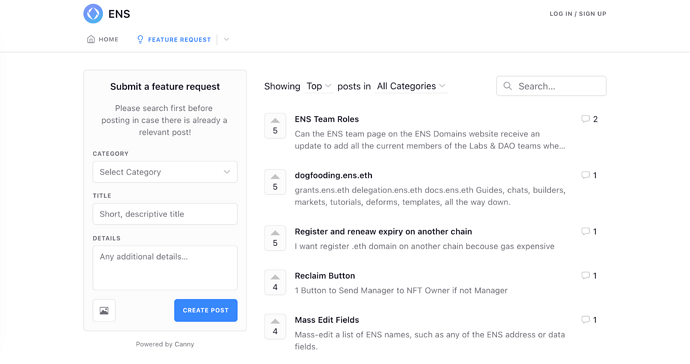The width and height of the screenshot is (690, 364).
Task: Click comment icon on dogfooding.ens.eth
Action: click(585, 175)
